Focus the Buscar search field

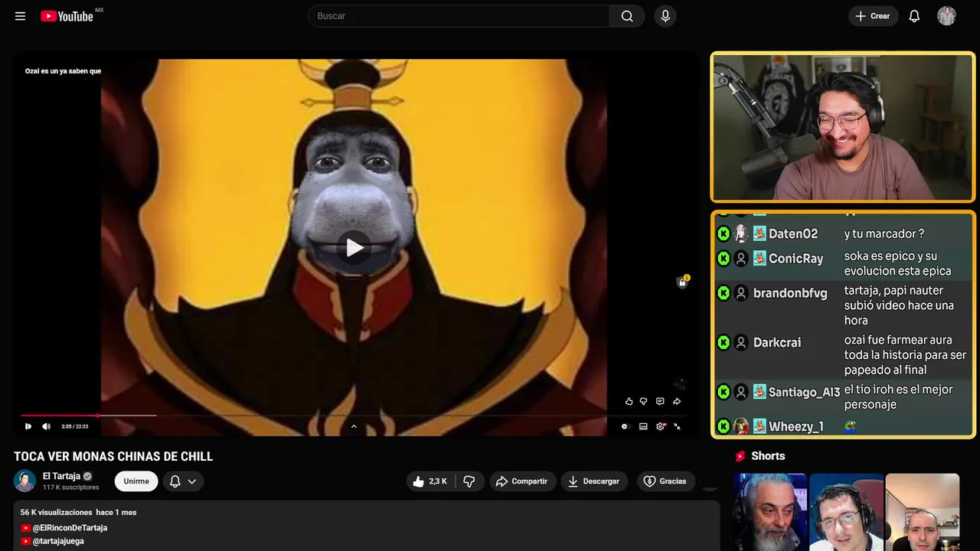[459, 16]
